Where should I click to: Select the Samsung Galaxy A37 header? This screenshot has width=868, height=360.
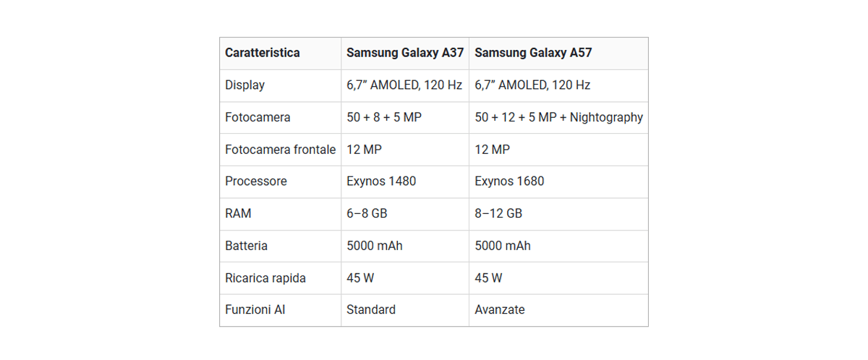405,53
